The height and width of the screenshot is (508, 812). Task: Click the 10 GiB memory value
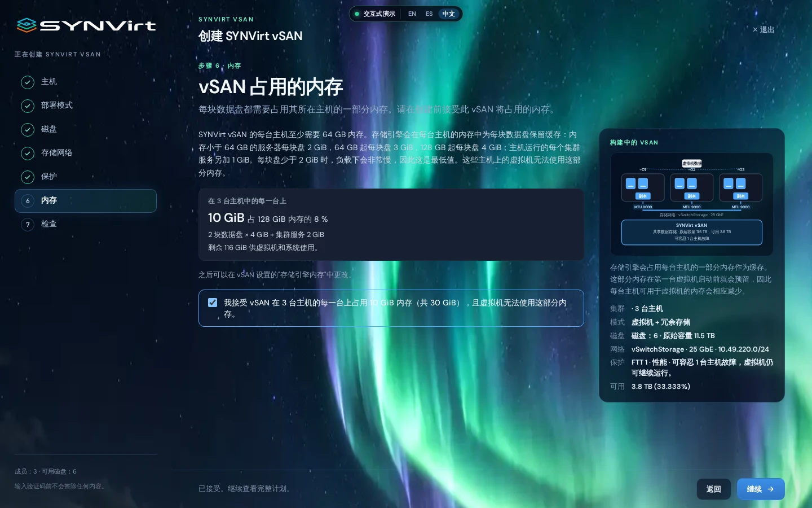(x=226, y=218)
